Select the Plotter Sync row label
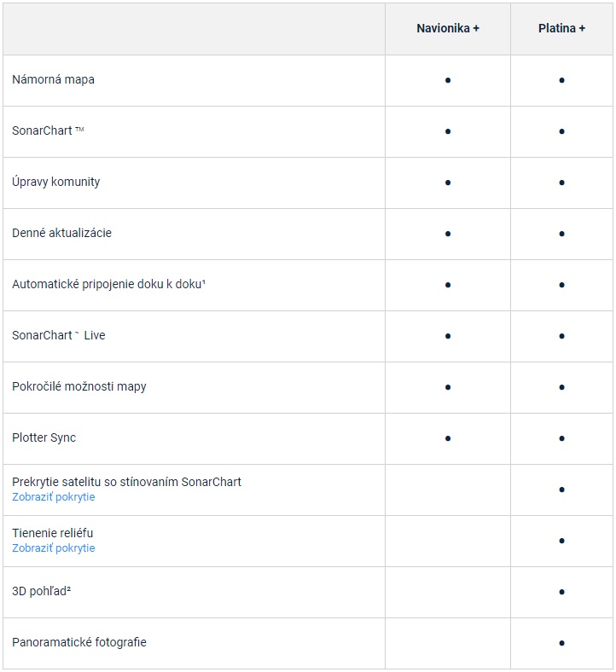Screen dimensions: 616x672 (x=44, y=437)
